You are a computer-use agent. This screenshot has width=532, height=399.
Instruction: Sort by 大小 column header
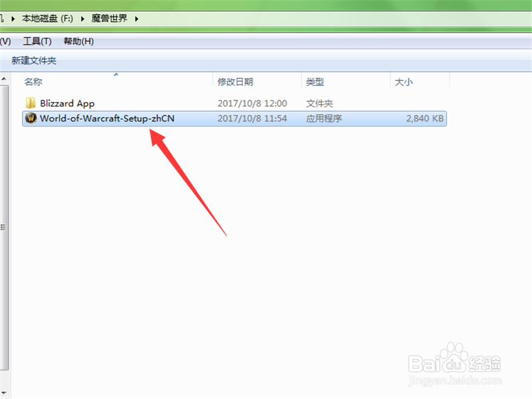[404, 82]
